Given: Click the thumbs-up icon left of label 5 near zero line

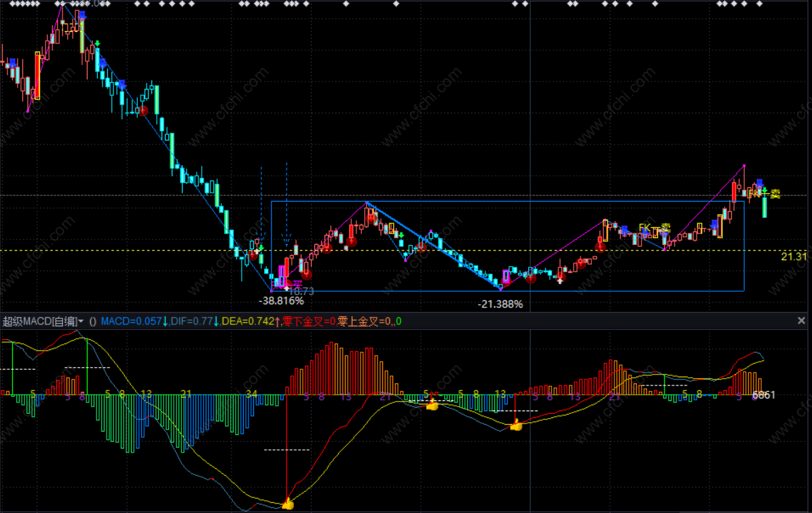Looking at the screenshot, I should pos(432,404).
